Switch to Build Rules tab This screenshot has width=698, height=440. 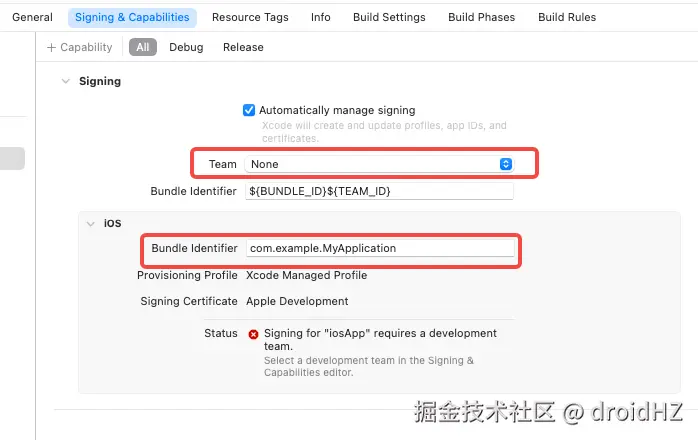(569, 17)
